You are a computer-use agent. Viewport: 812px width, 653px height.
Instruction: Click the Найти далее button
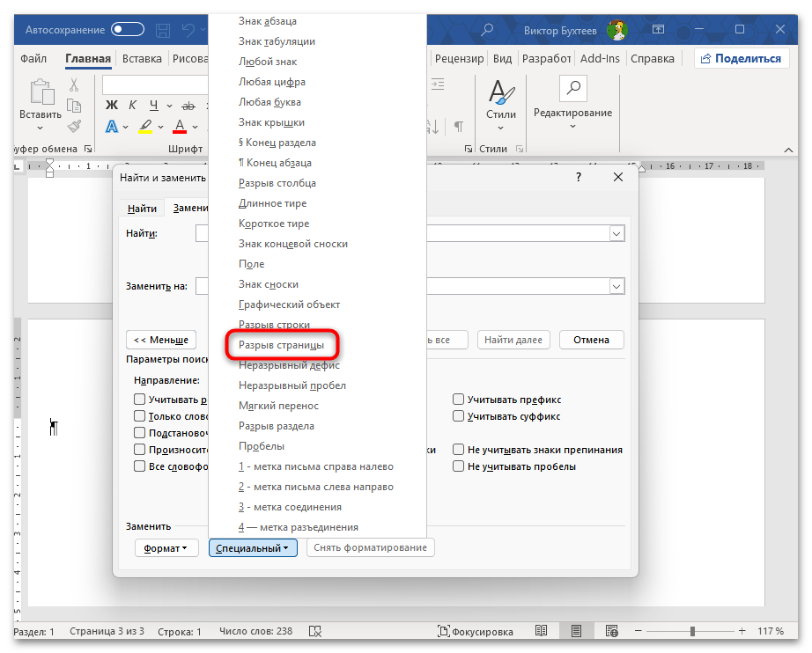click(x=513, y=340)
